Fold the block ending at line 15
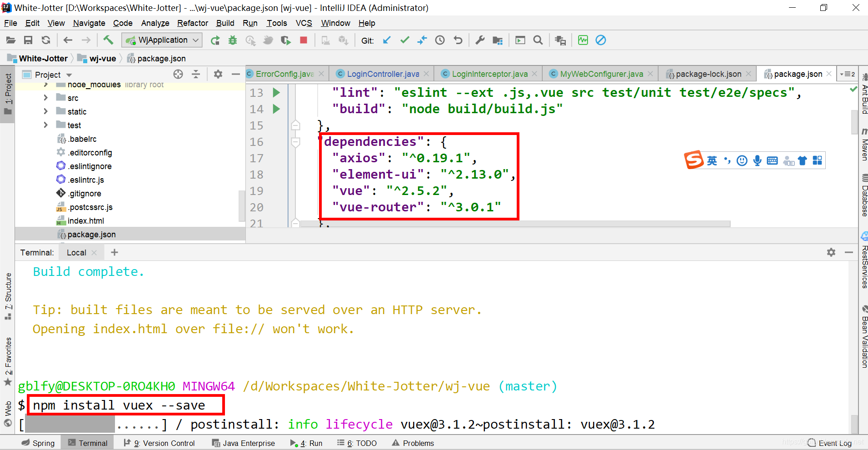Image resolution: width=868 pixels, height=450 pixels. pyautogui.click(x=295, y=125)
